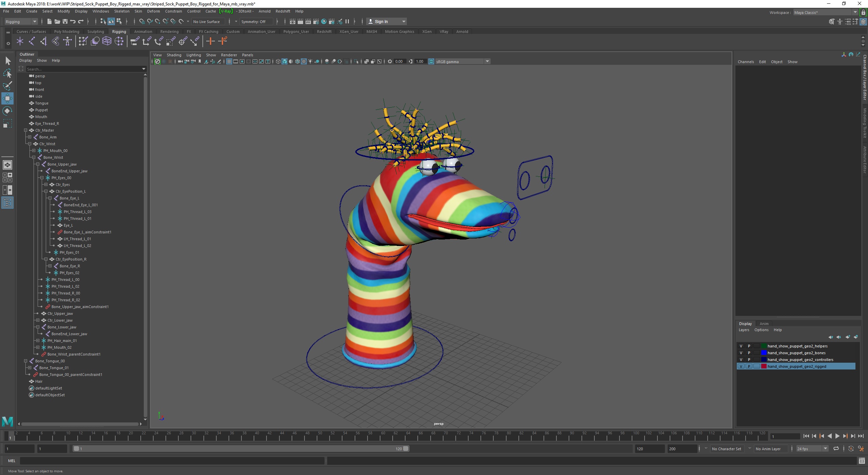
Task: Open the Workspace Maya Classic dropdown
Action: 826,12
